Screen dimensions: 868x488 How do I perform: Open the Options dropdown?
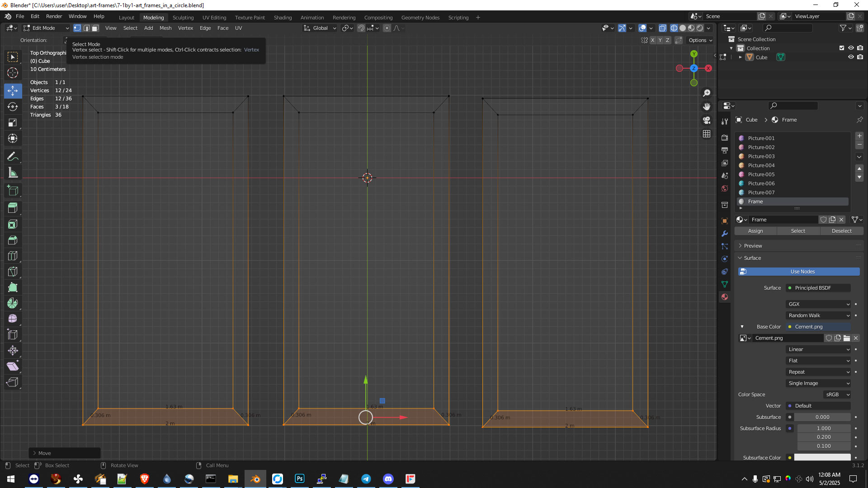click(700, 40)
